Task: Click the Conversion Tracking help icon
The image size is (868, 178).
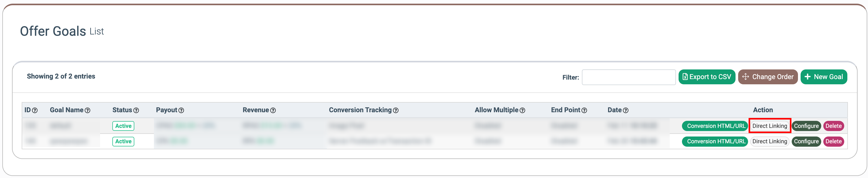Action: click(x=396, y=110)
